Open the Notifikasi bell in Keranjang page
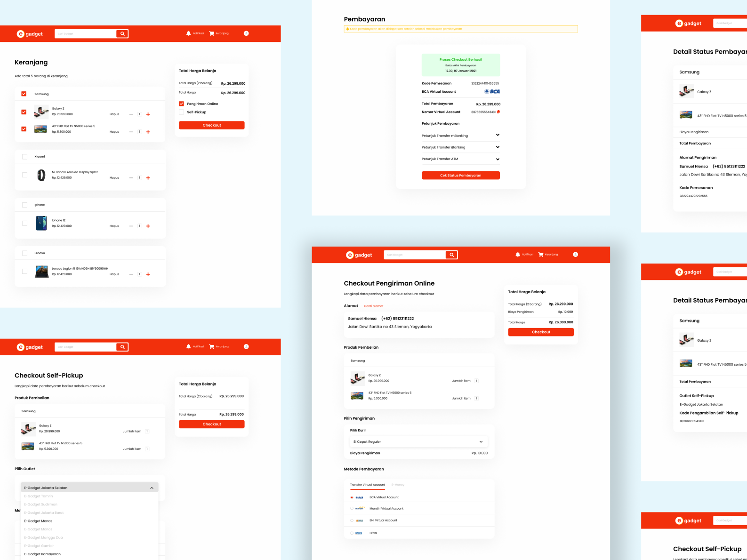 click(x=189, y=33)
